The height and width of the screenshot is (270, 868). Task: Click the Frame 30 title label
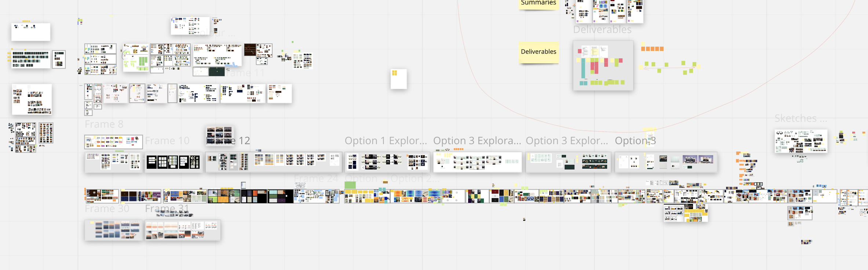click(107, 209)
